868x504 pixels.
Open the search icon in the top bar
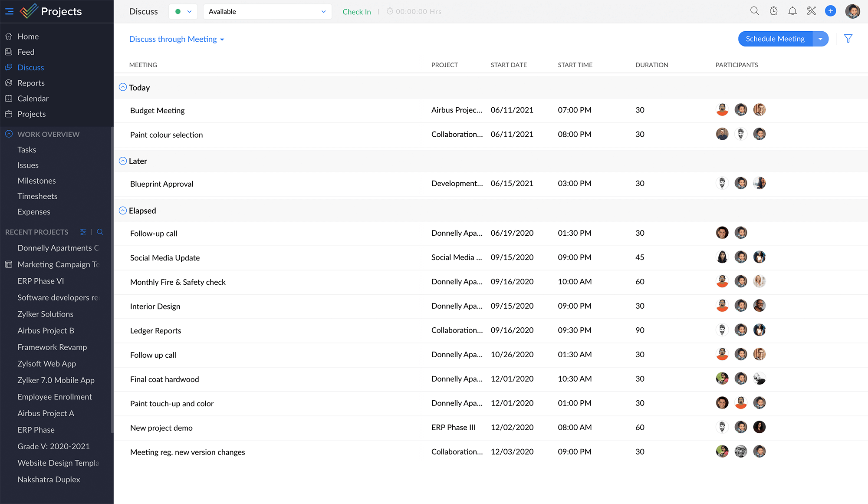point(755,11)
